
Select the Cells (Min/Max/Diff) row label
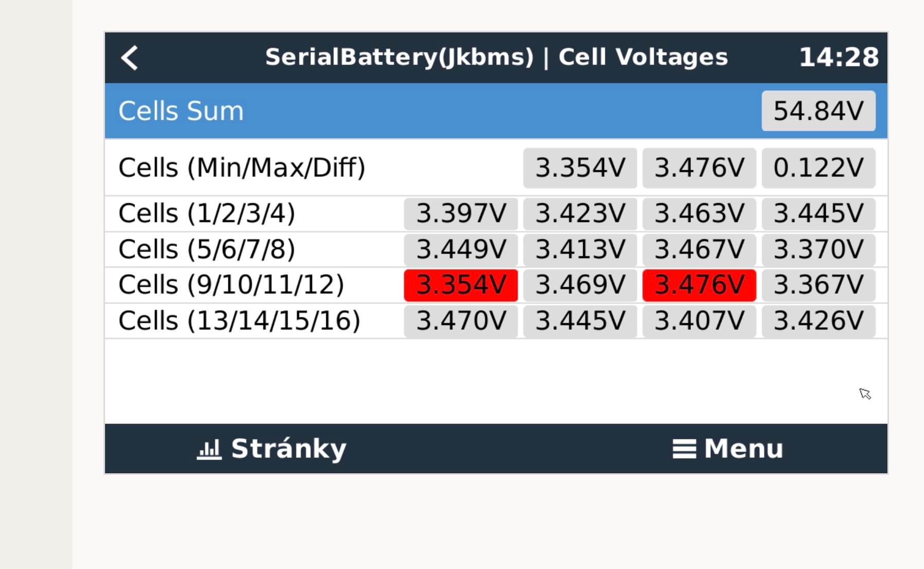[242, 168]
